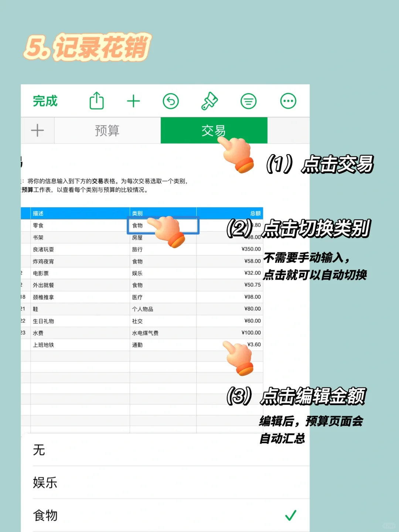399x532 pixels.
Task: Tap the Collaborate/Filter circle icon
Action: [x=249, y=101]
